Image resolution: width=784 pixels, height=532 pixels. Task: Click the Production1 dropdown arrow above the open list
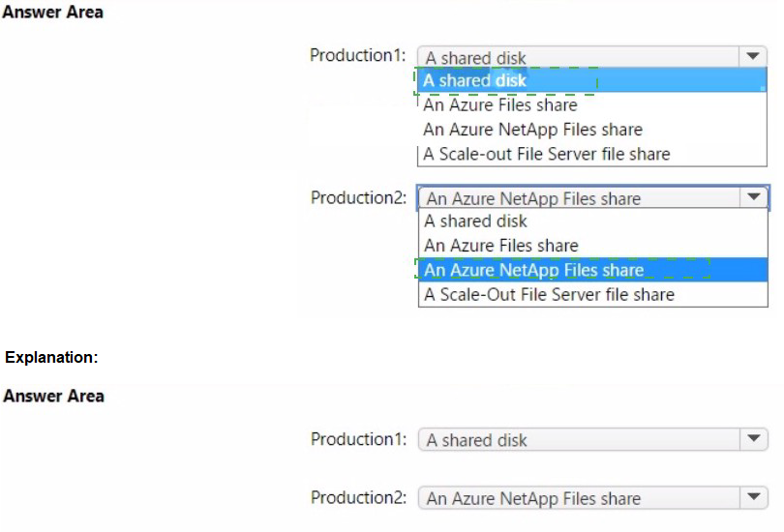pyautogui.click(x=752, y=57)
